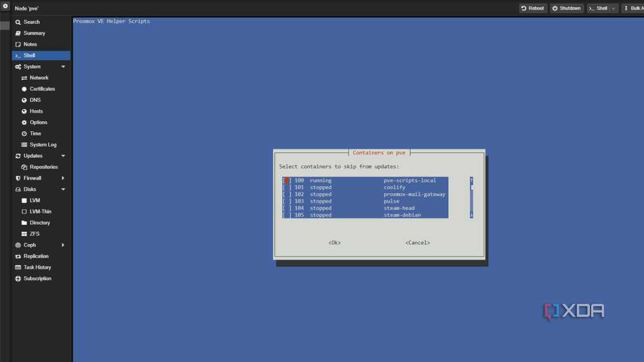Click the DNS globe icon

point(24,100)
